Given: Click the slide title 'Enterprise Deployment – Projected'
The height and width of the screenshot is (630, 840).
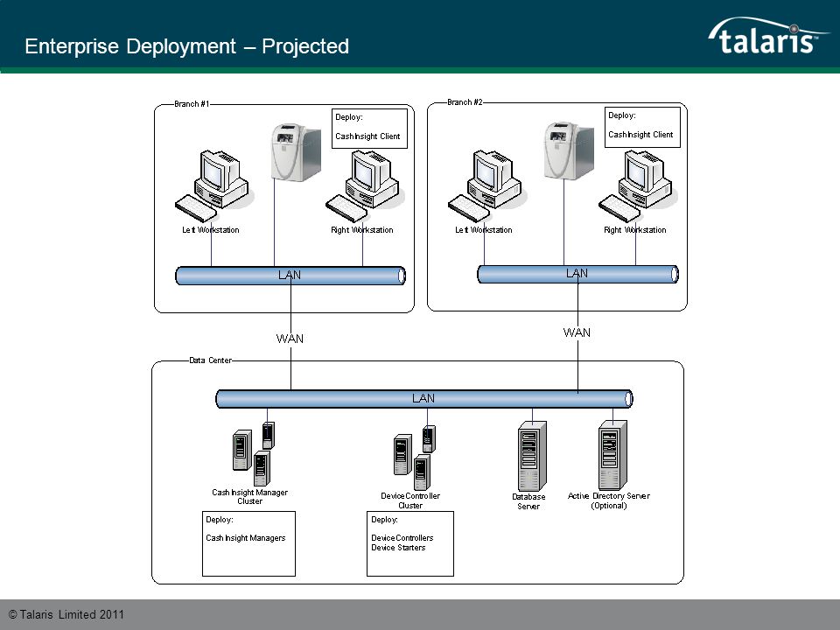Looking at the screenshot, I should (187, 46).
